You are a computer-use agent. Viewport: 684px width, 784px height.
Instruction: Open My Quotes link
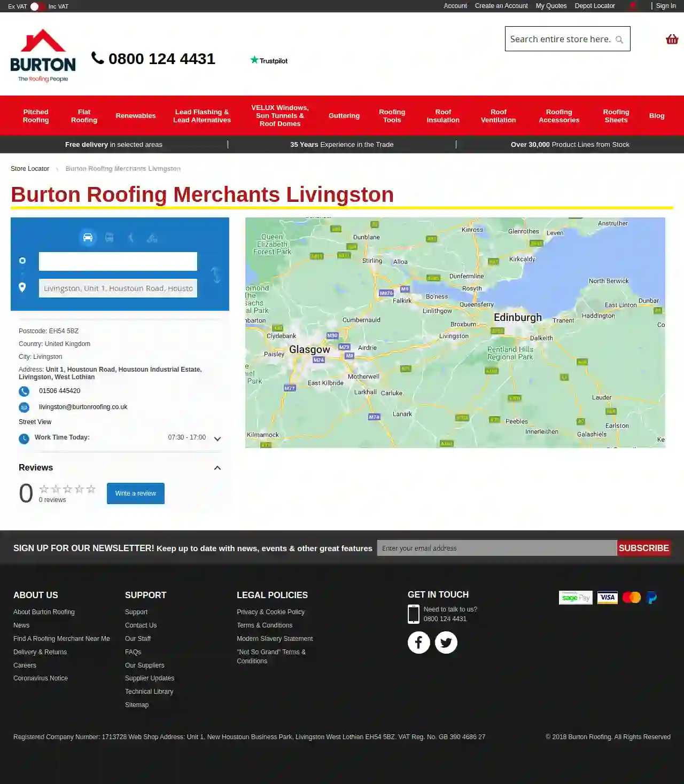(551, 6)
